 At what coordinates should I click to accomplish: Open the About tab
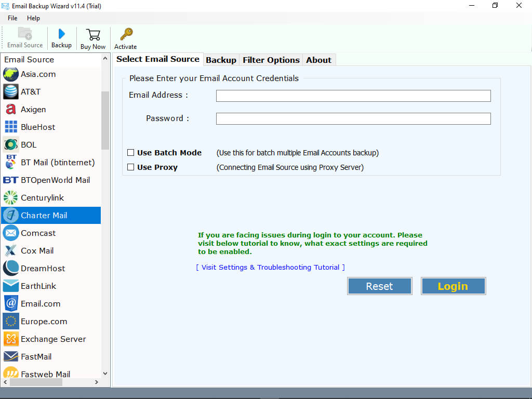[x=318, y=60]
